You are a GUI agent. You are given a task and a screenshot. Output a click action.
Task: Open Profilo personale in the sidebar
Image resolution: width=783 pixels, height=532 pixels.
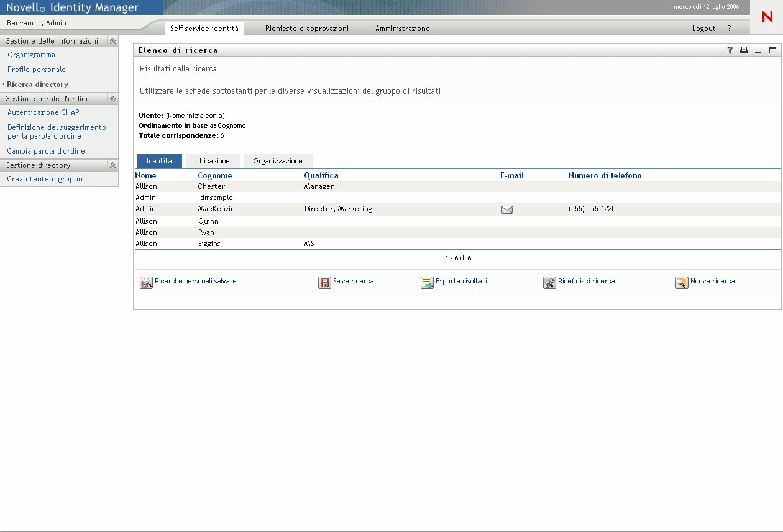click(x=37, y=70)
